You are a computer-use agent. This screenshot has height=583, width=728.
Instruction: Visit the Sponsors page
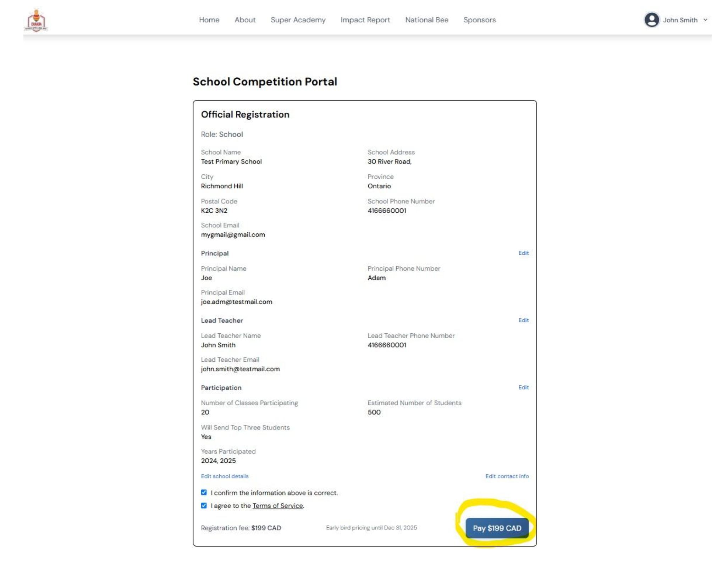[x=479, y=20]
